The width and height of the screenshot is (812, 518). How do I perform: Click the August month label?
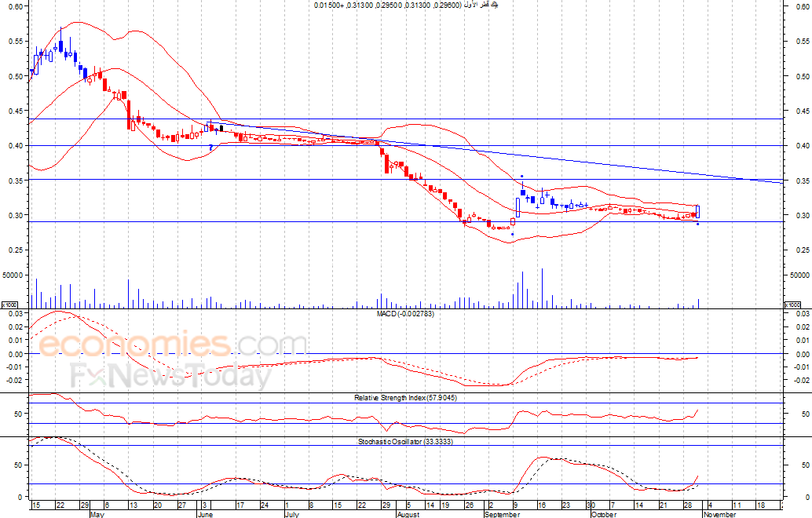click(x=408, y=514)
